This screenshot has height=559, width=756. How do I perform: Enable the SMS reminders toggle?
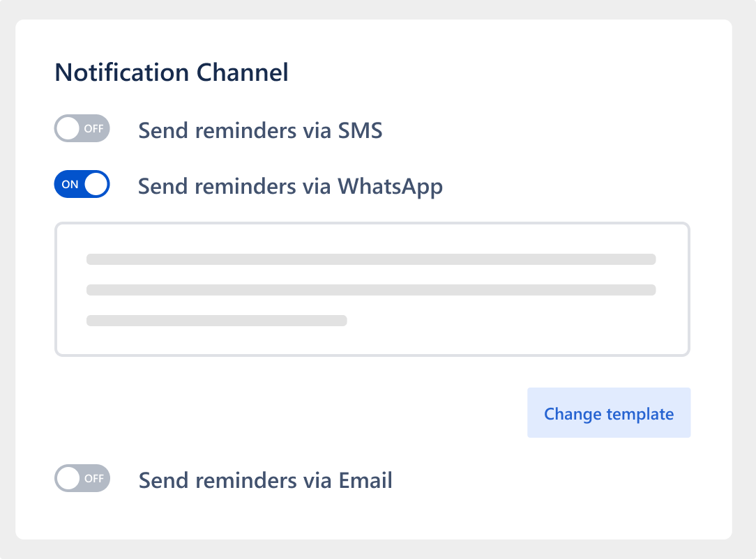82,128
